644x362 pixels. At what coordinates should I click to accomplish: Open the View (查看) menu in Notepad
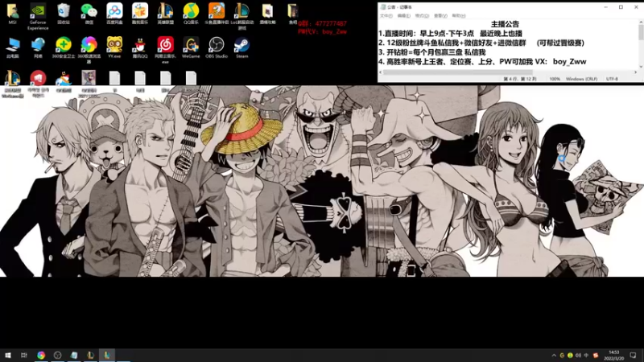440,15
